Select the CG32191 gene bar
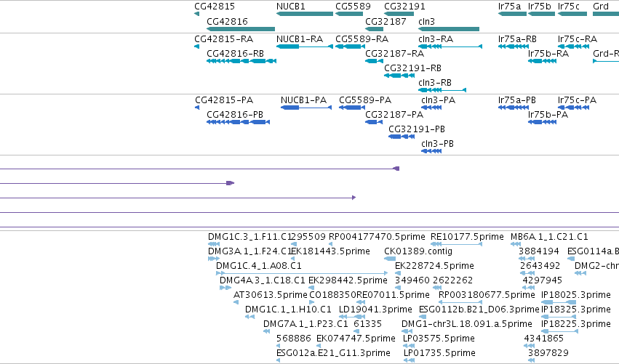This screenshot has width=619, height=364. [399, 14]
